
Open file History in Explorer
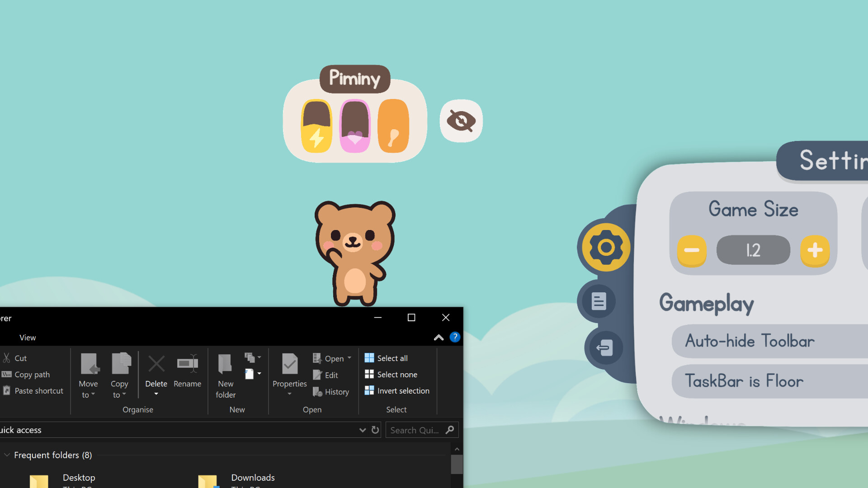pos(331,391)
